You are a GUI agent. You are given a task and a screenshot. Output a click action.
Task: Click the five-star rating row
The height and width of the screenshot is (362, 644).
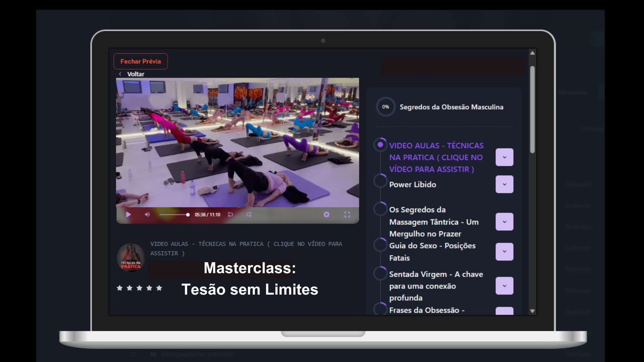[139, 288]
